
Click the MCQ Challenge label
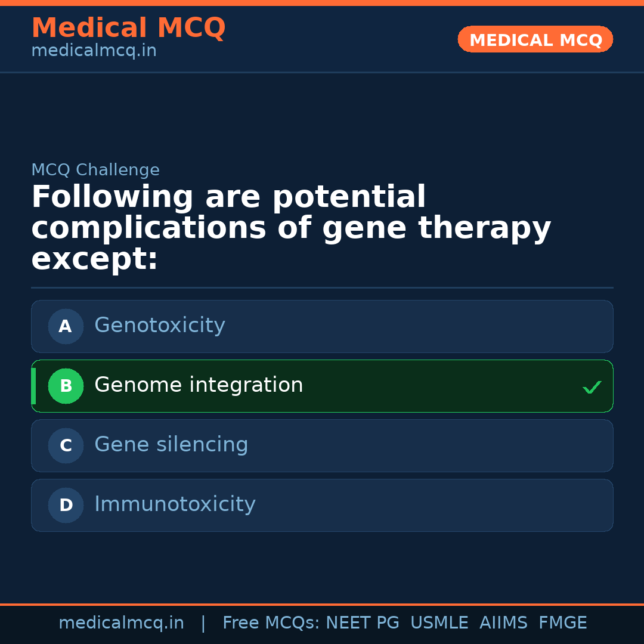click(x=95, y=171)
